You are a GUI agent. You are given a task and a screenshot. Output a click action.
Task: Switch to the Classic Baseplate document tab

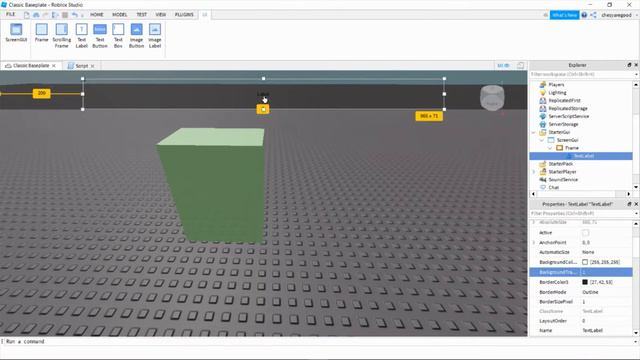click(31, 66)
